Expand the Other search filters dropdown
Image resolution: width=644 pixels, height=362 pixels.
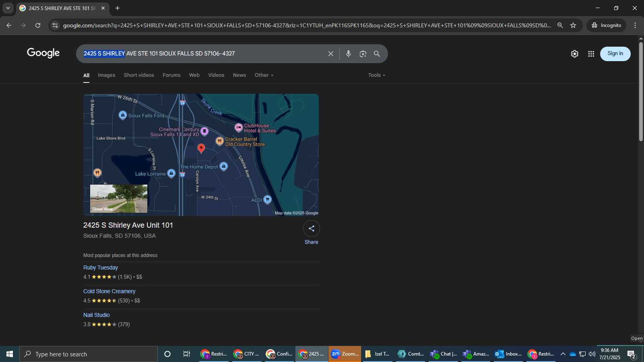pos(264,75)
